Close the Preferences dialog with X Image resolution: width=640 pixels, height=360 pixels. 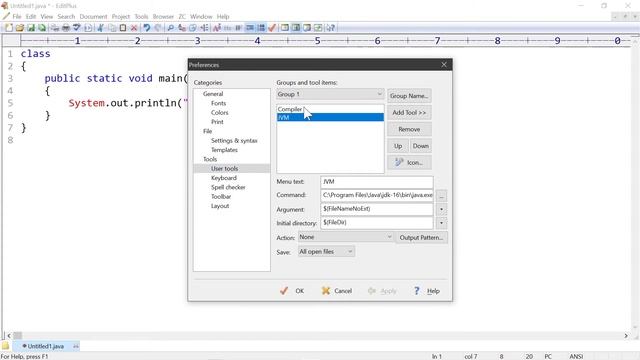click(444, 64)
